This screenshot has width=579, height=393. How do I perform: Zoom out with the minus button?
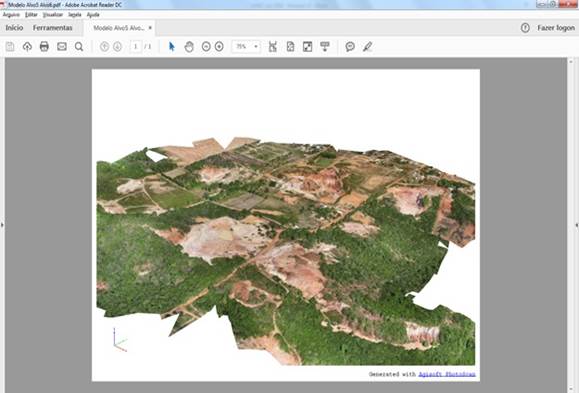206,47
